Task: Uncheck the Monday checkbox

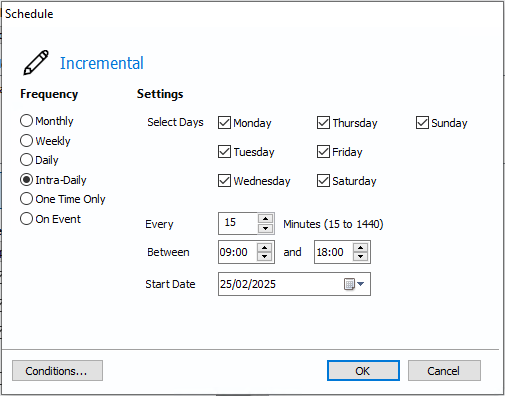Action: click(224, 123)
